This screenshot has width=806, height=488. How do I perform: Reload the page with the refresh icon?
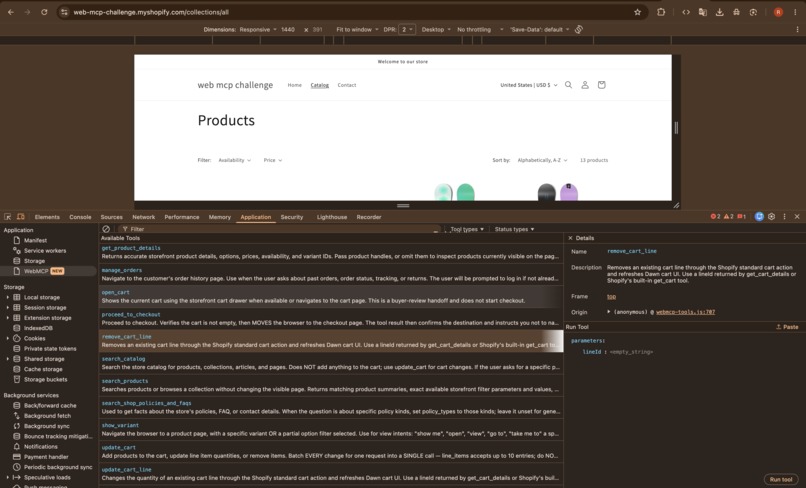click(x=44, y=12)
